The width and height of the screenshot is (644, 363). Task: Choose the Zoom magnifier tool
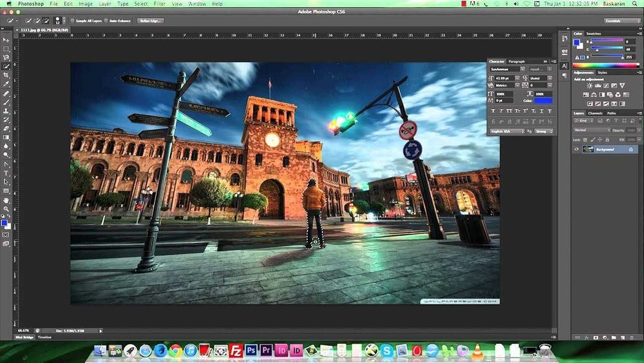point(6,209)
